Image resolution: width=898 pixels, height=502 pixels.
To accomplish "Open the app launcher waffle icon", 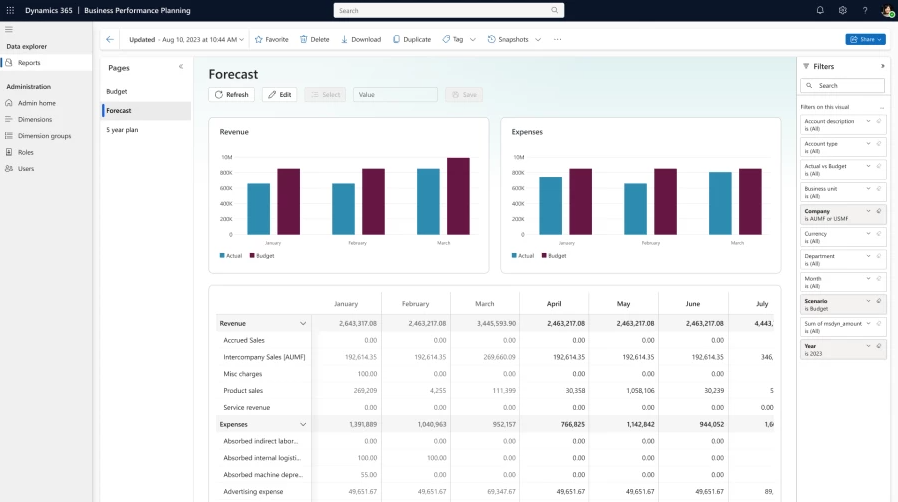I will 10,10.
